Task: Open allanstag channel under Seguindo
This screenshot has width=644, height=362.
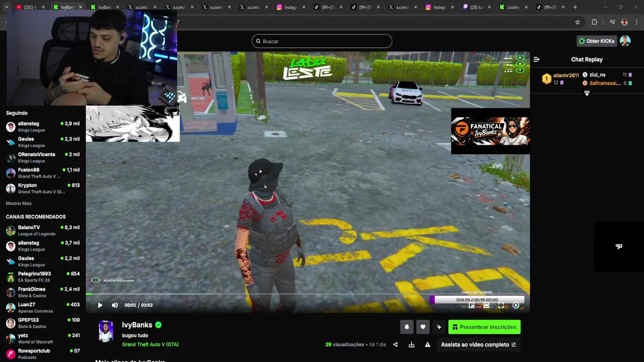Action: pyautogui.click(x=43, y=127)
